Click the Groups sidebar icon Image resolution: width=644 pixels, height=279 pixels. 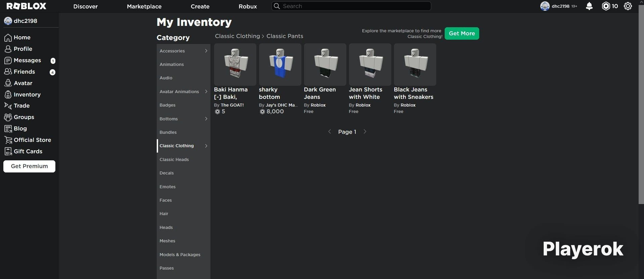tap(8, 117)
